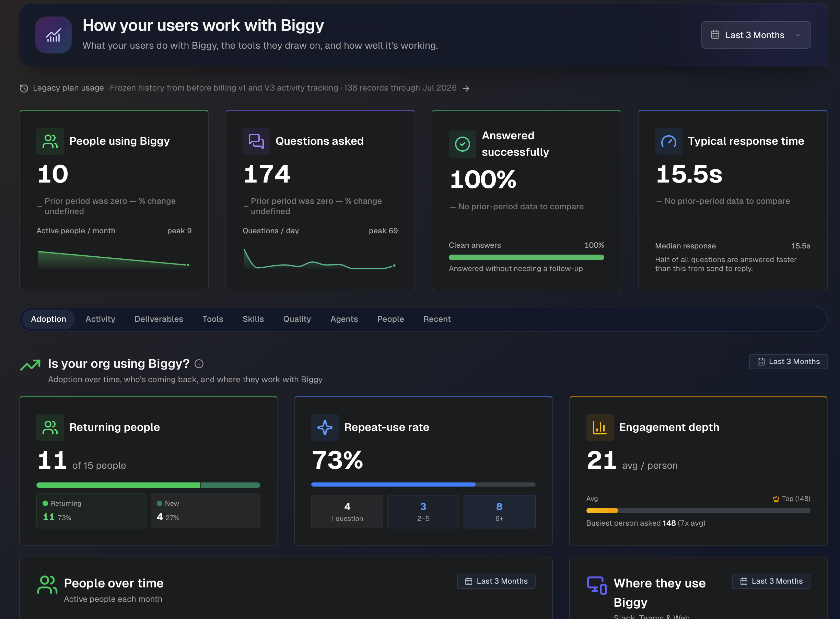Click the '174' questions asked value

pos(267,174)
